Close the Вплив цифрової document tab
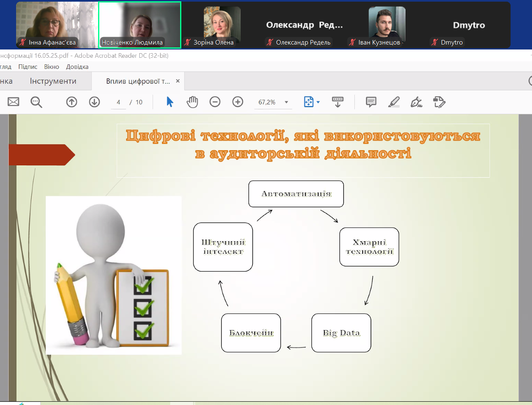532x405 pixels. tap(178, 81)
